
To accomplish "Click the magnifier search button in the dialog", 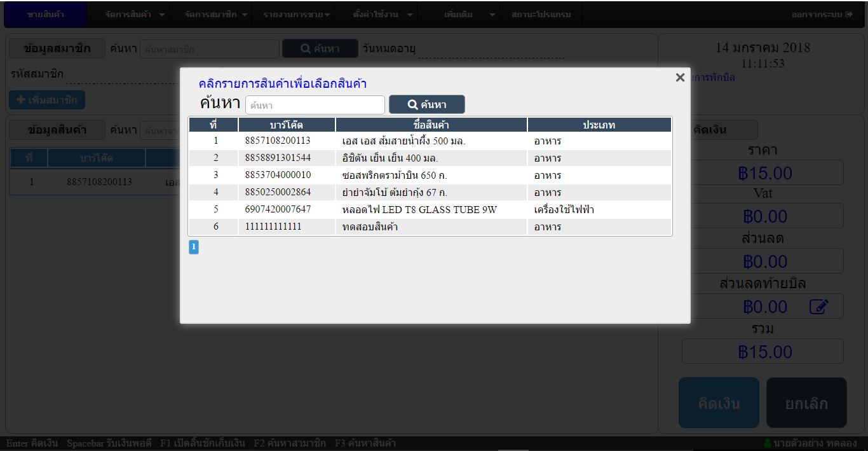I will pyautogui.click(x=426, y=105).
